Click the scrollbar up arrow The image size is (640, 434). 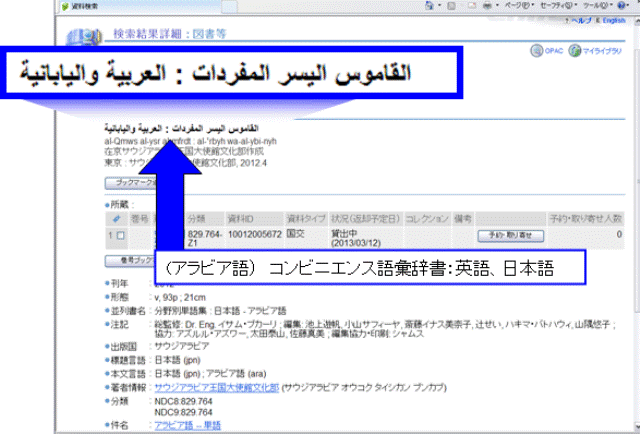click(x=637, y=20)
